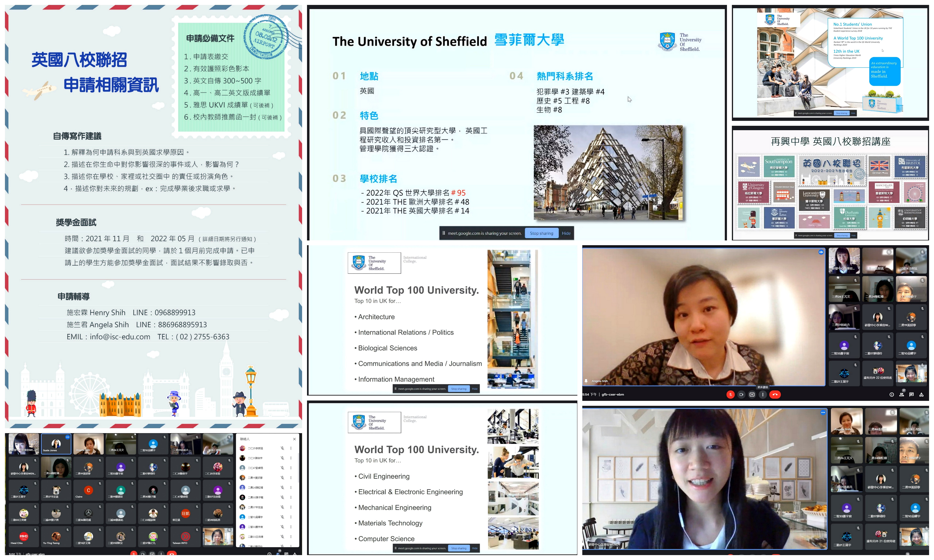Click Hide on the large Sheffield slide banner
This screenshot has height=560, width=934.
pos(566,233)
